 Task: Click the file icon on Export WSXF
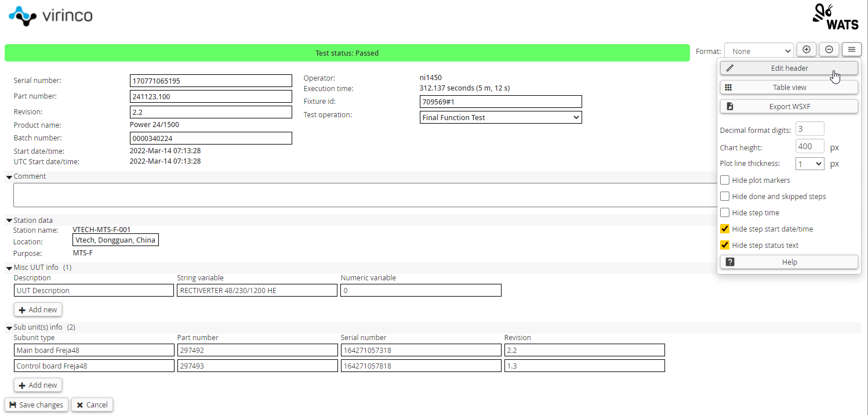pyautogui.click(x=729, y=106)
